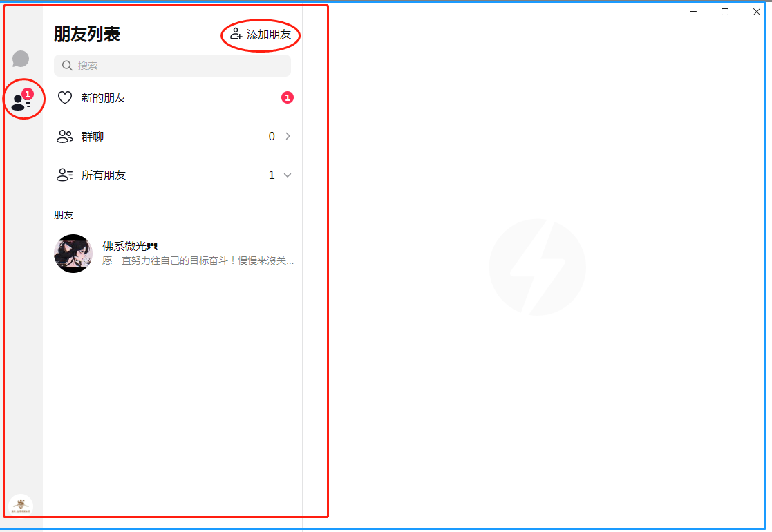The height and width of the screenshot is (532, 772).
Task: Open the 群聊 list item
Action: point(172,136)
